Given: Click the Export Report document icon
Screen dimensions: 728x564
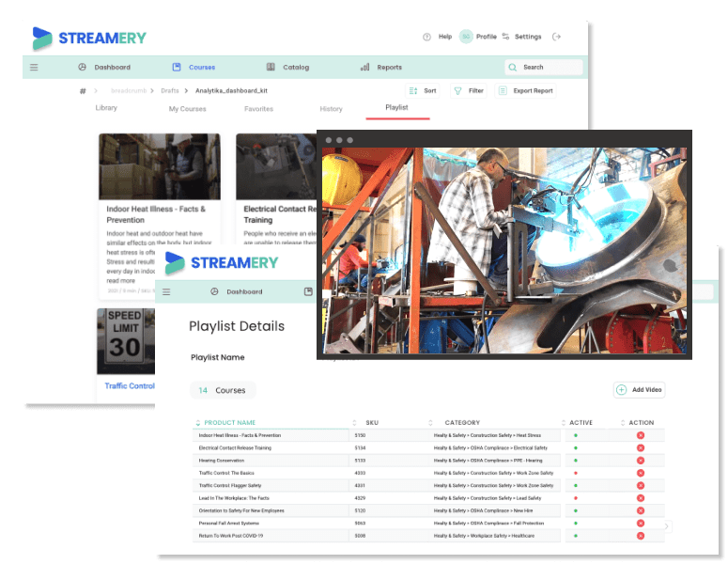Looking at the screenshot, I should coord(503,91).
